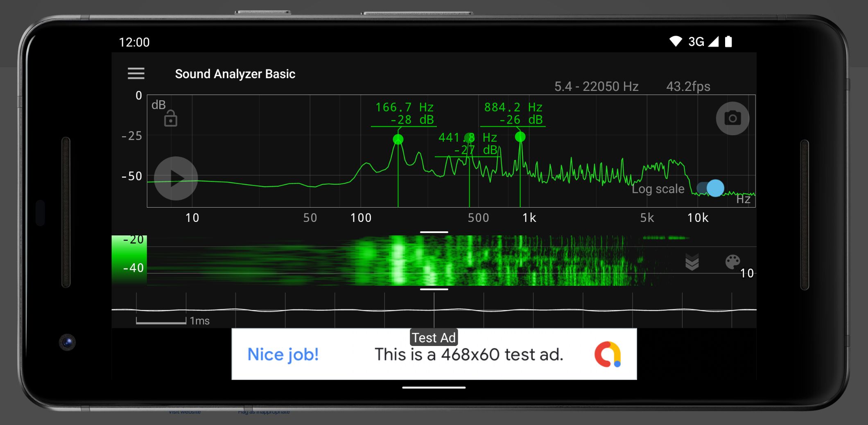Open the hamburger navigation menu
Screen dimensions: 868x425
[x=136, y=73]
